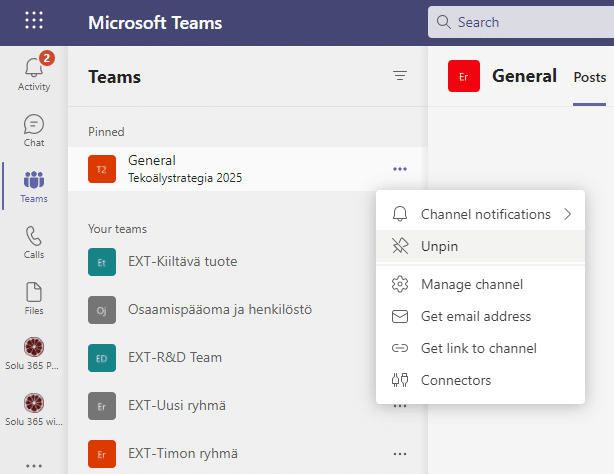The image size is (614, 474).
Task: Choose Get link to channel
Action: coord(480,348)
